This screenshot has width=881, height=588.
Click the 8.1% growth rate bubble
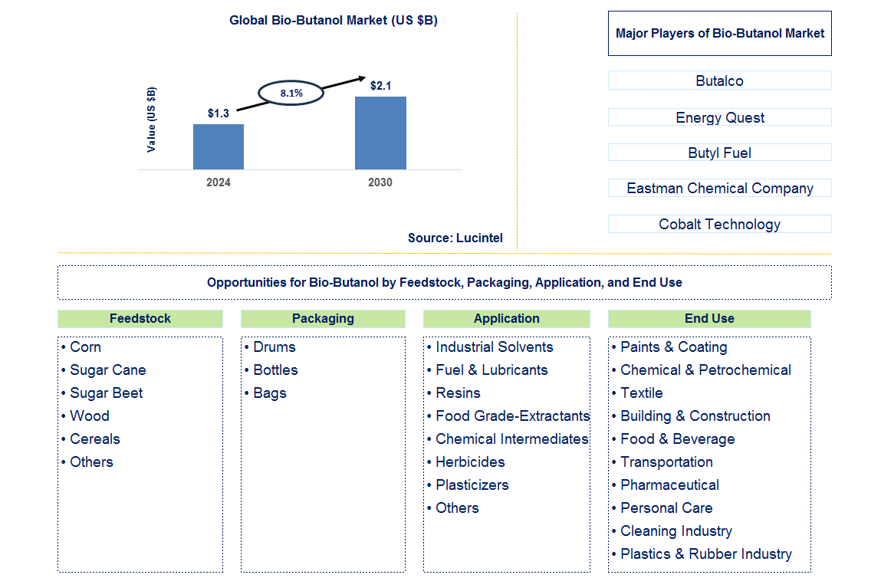[x=291, y=92]
